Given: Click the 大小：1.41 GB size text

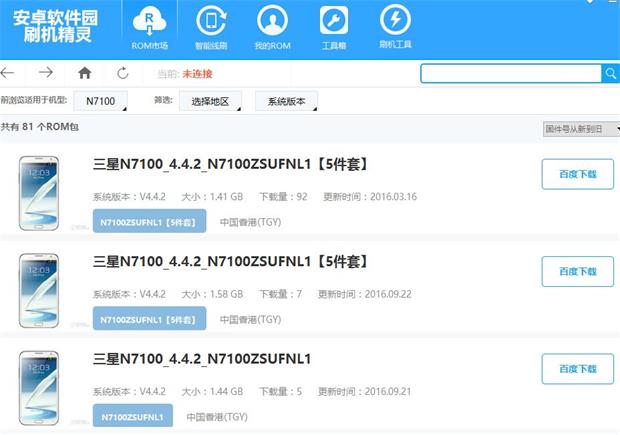Looking at the screenshot, I should point(212,197).
